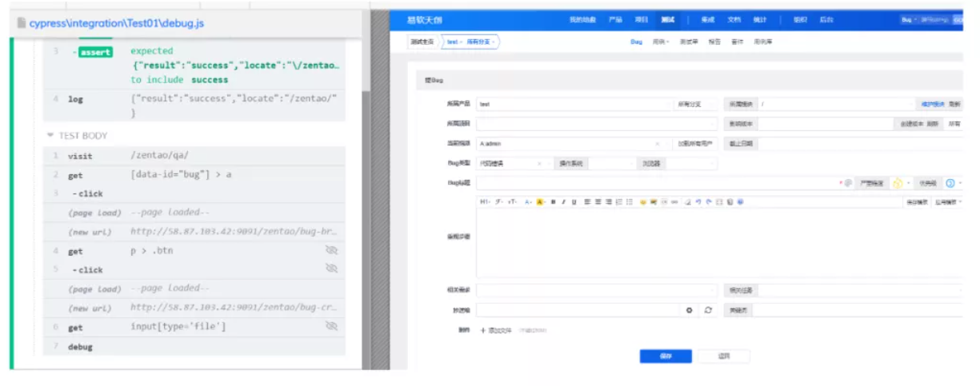
Task: Click the underline icon in editor toolbar
Action: coord(574,202)
